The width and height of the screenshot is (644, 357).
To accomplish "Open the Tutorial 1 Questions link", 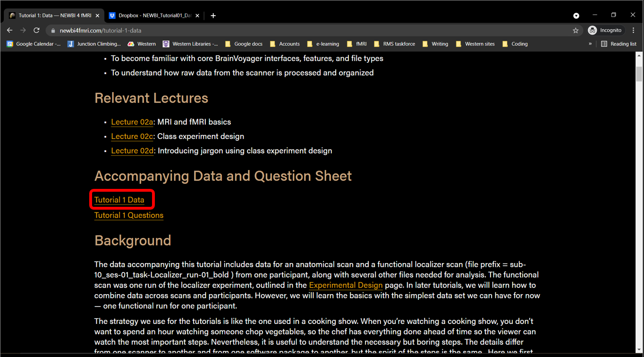I will click(x=129, y=215).
